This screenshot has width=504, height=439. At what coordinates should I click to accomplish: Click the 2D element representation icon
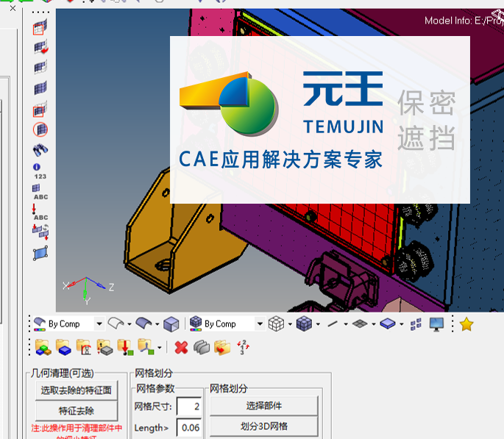pos(360,324)
